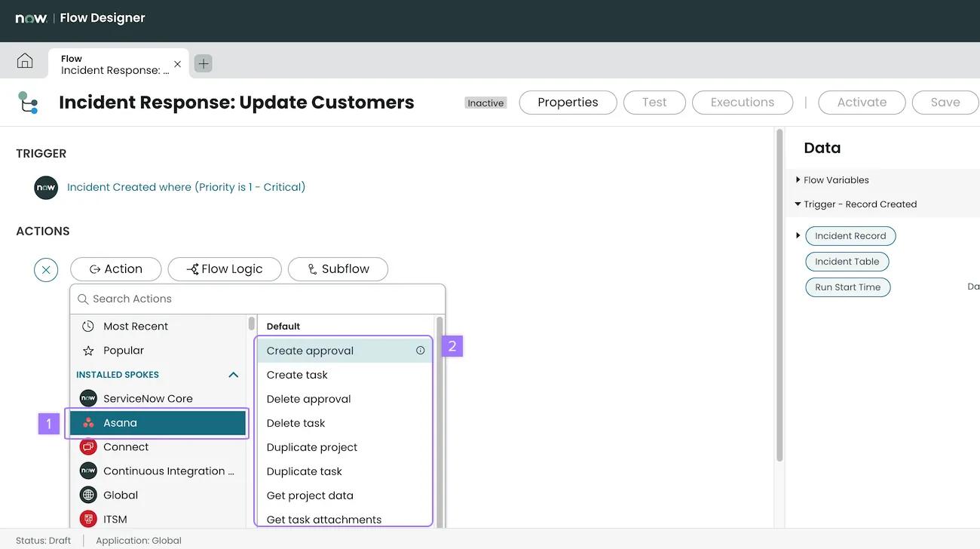
Task: Select the Connect spoke
Action: (125, 446)
